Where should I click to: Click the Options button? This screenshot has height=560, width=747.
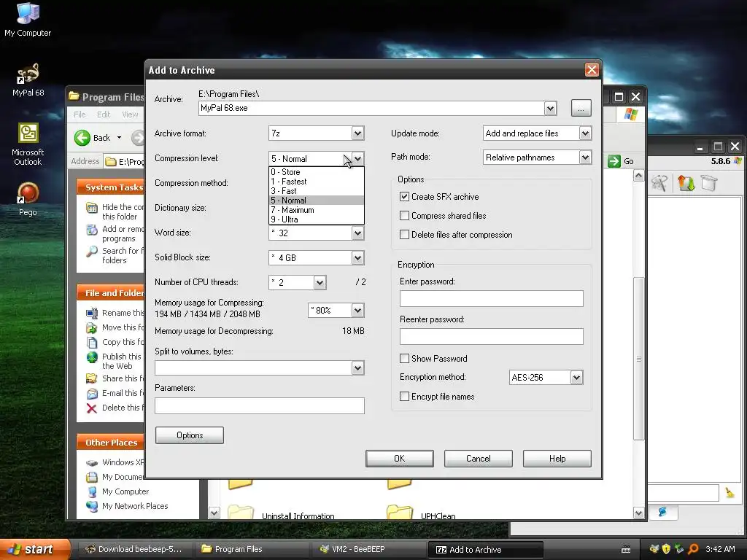tap(190, 435)
